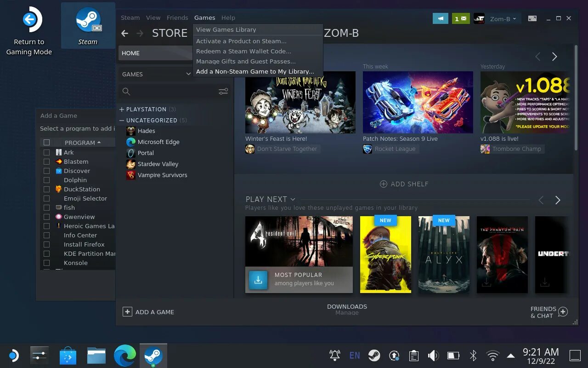Open Half-Life Alyx cover thumbnail
588x368 pixels.
tap(444, 254)
